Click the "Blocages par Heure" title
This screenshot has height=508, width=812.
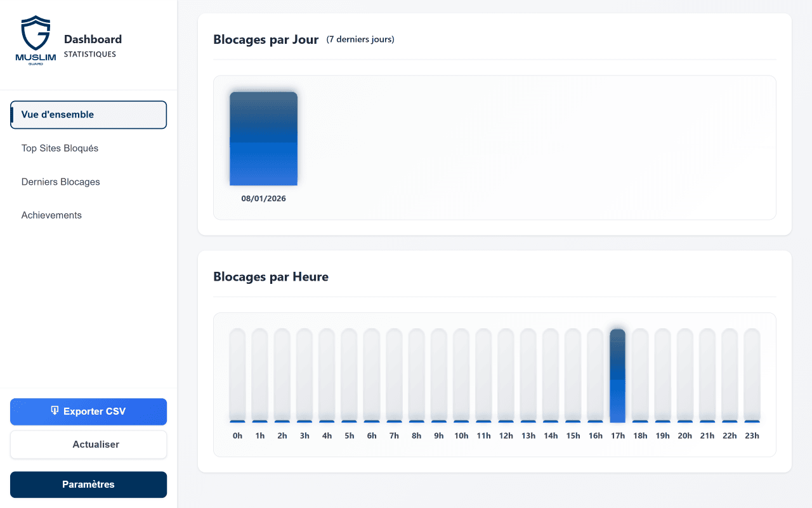point(271,276)
